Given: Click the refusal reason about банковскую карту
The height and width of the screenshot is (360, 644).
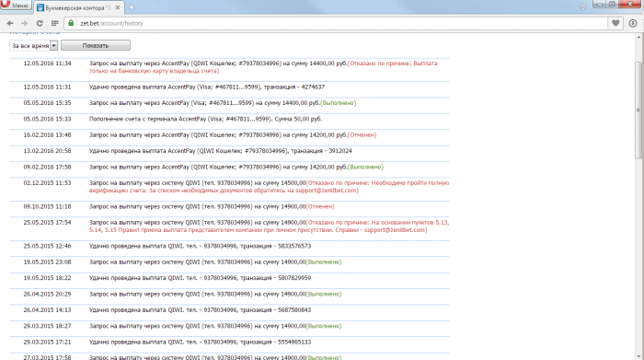Looking at the screenshot, I should [x=264, y=67].
